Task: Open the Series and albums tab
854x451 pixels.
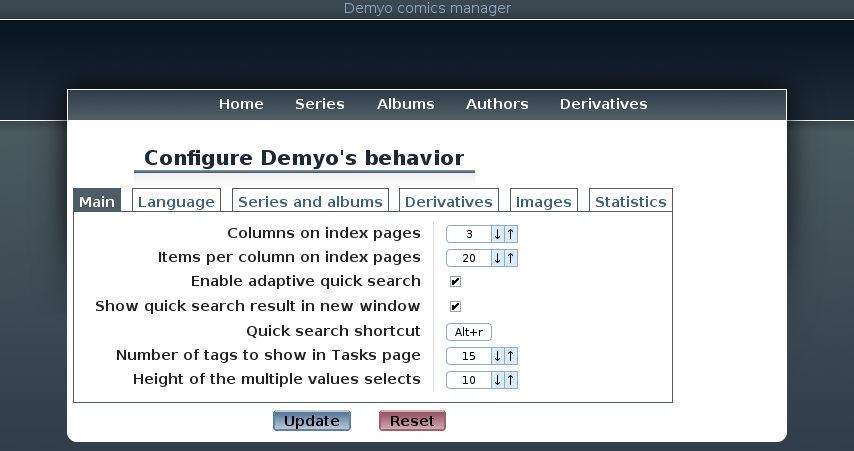Action: click(x=310, y=201)
